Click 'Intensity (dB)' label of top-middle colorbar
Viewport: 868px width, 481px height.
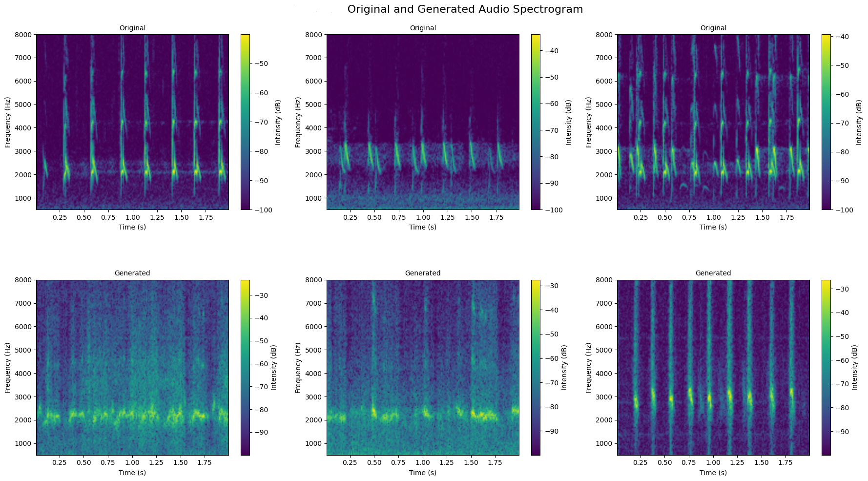click(568, 122)
